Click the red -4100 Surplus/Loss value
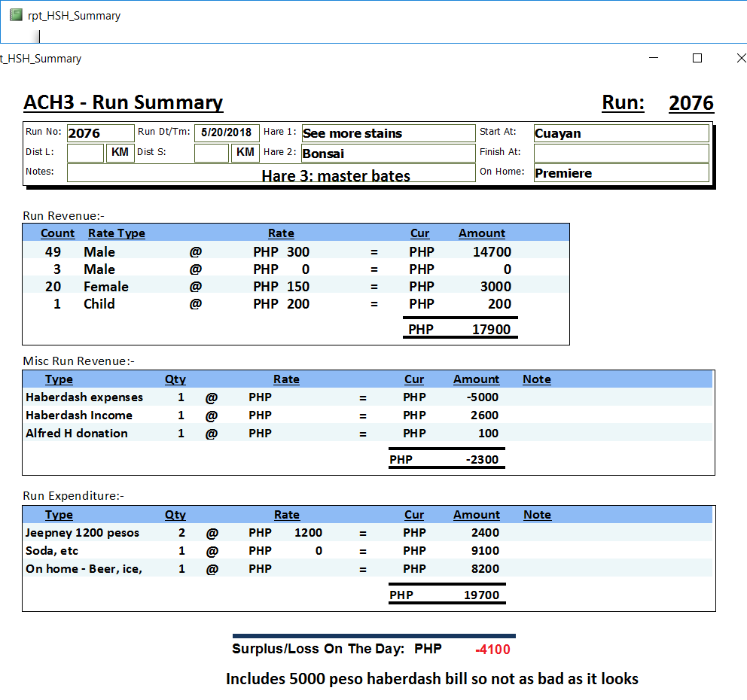Image resolution: width=747 pixels, height=700 pixels. pos(492,650)
